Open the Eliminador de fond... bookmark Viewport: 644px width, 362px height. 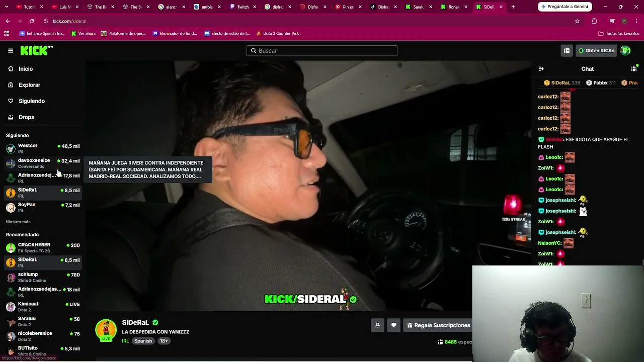[174, 34]
